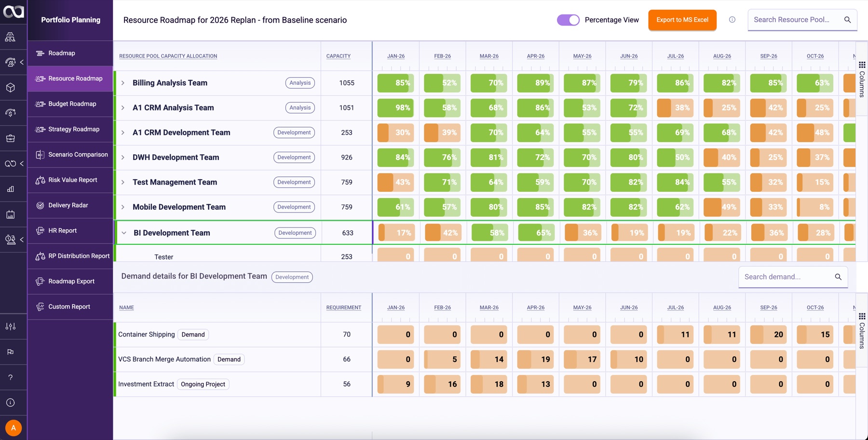The width and height of the screenshot is (868, 440).
Task: Open the info icon beside Export button
Action: coord(732,20)
